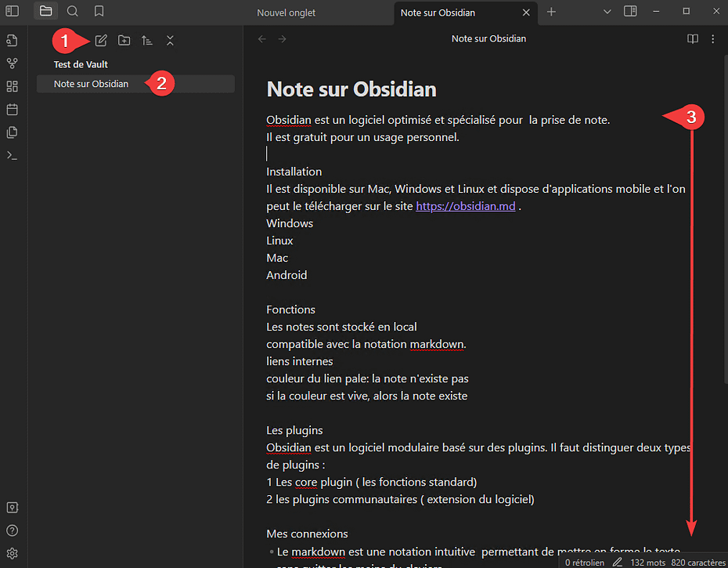Open today's daily note
Image resolution: width=728 pixels, height=568 pixels.
point(12,109)
